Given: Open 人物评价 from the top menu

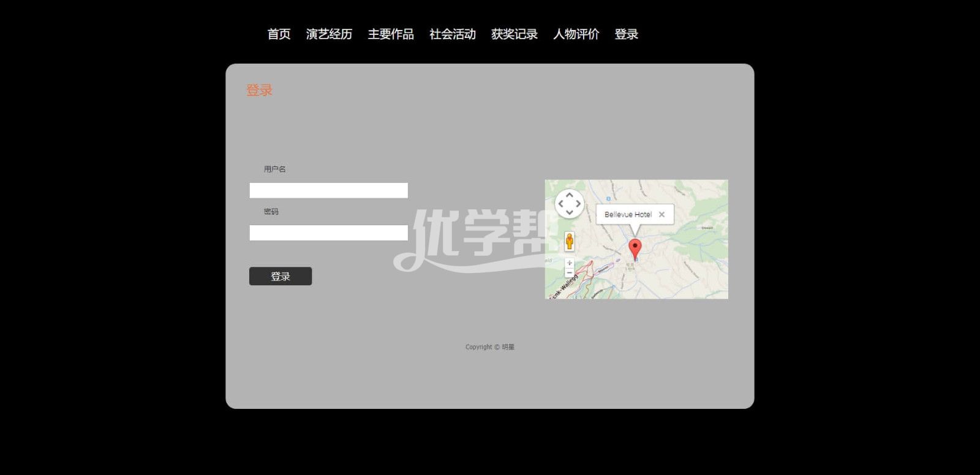Looking at the screenshot, I should [x=576, y=34].
